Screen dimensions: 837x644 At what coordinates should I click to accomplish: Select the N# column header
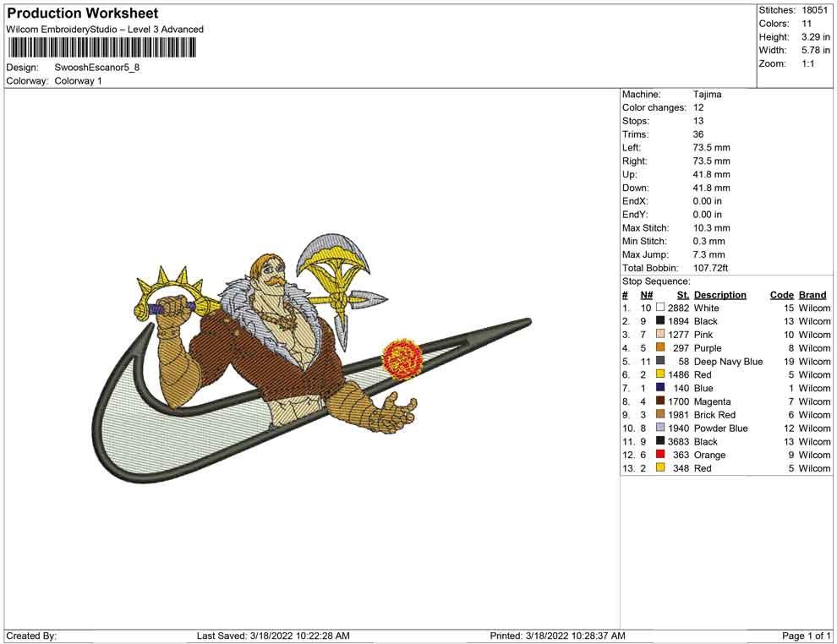(647, 294)
